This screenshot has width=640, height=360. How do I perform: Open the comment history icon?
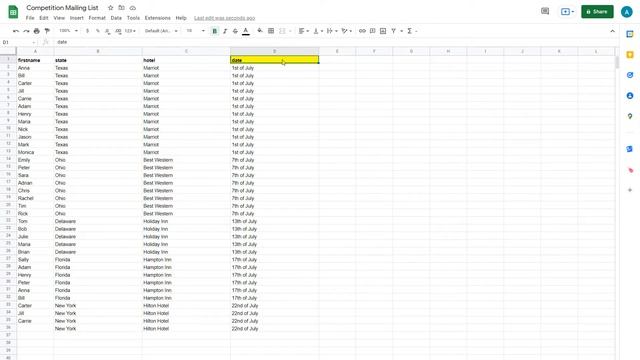545,11
